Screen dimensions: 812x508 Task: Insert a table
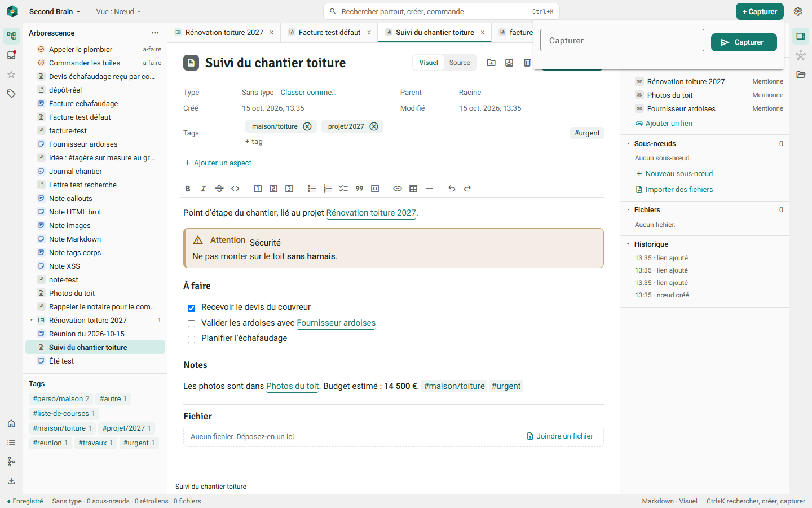tap(413, 189)
